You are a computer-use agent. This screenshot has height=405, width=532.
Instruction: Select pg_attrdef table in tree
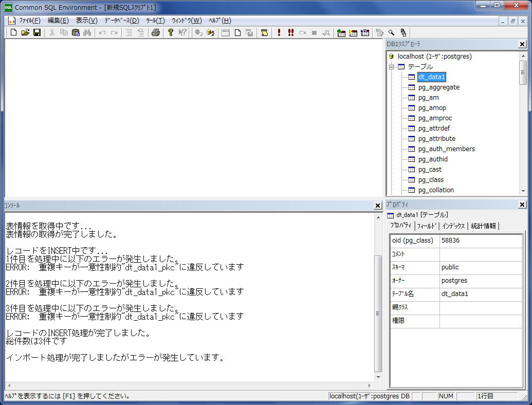click(x=434, y=128)
